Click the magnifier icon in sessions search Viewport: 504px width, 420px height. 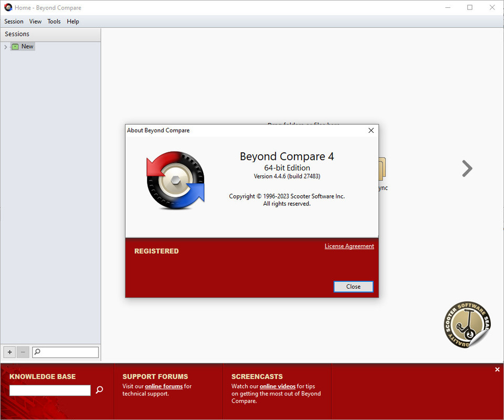[x=37, y=352]
